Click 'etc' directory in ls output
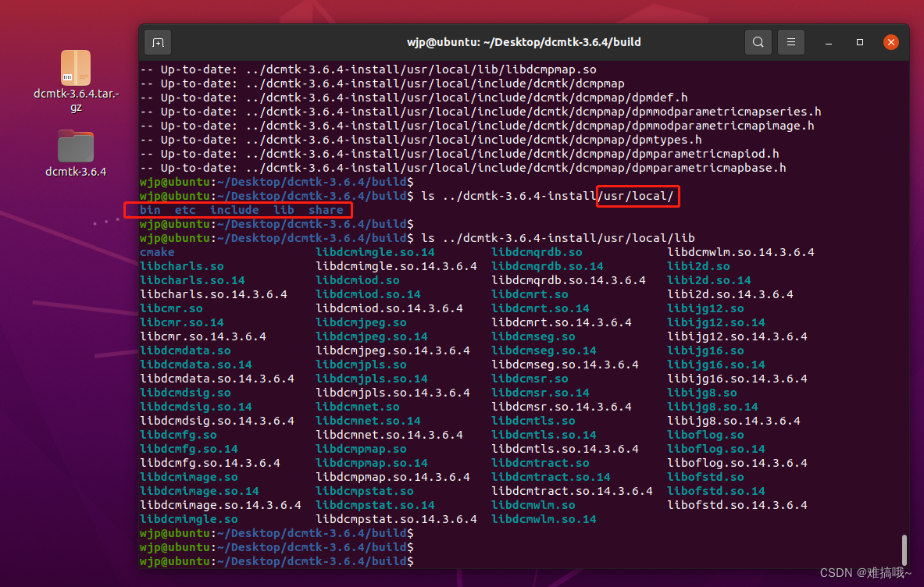The height and width of the screenshot is (587, 924). (x=185, y=210)
